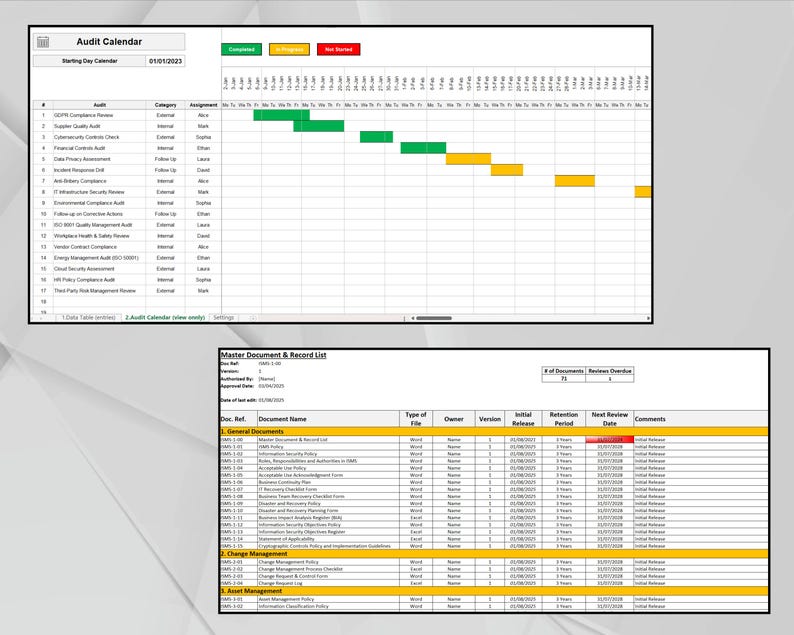Select Business Continuity Plan document cell

[328, 482]
